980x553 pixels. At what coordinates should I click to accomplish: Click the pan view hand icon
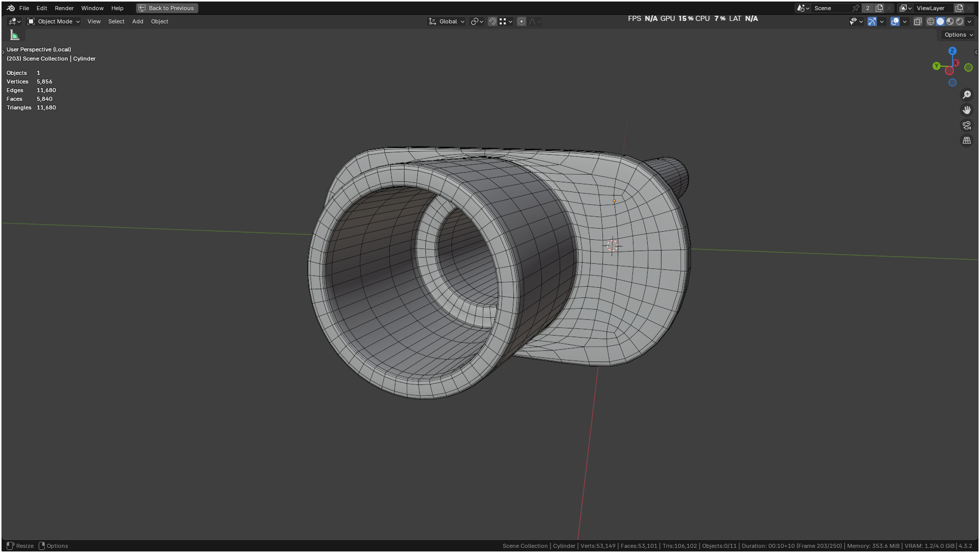click(x=967, y=110)
